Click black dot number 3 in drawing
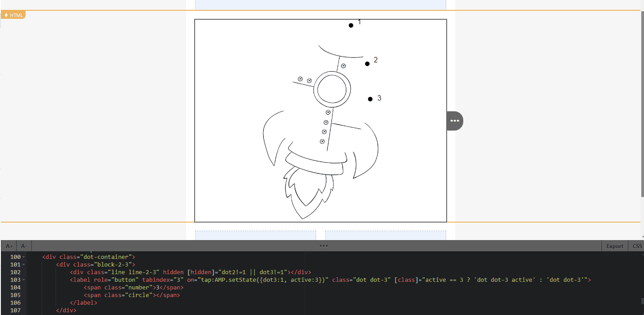 tap(370, 99)
